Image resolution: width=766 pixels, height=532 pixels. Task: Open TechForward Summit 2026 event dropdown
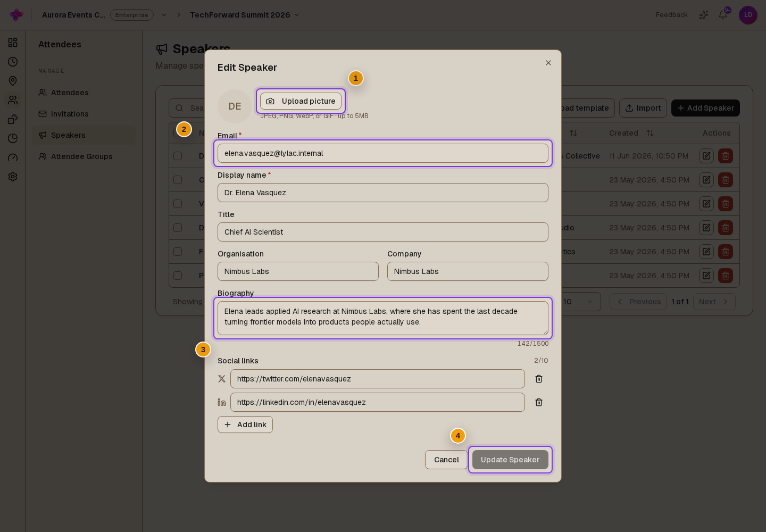coord(245,15)
